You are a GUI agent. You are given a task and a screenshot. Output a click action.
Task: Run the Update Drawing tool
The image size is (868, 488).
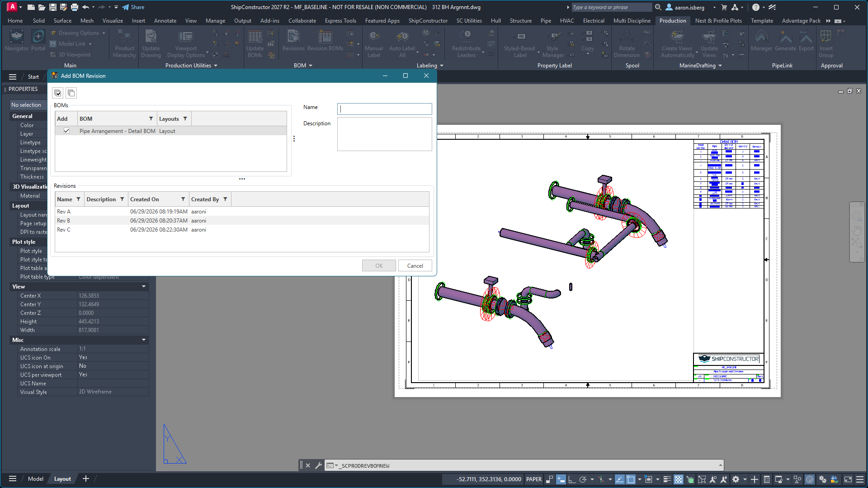point(151,44)
